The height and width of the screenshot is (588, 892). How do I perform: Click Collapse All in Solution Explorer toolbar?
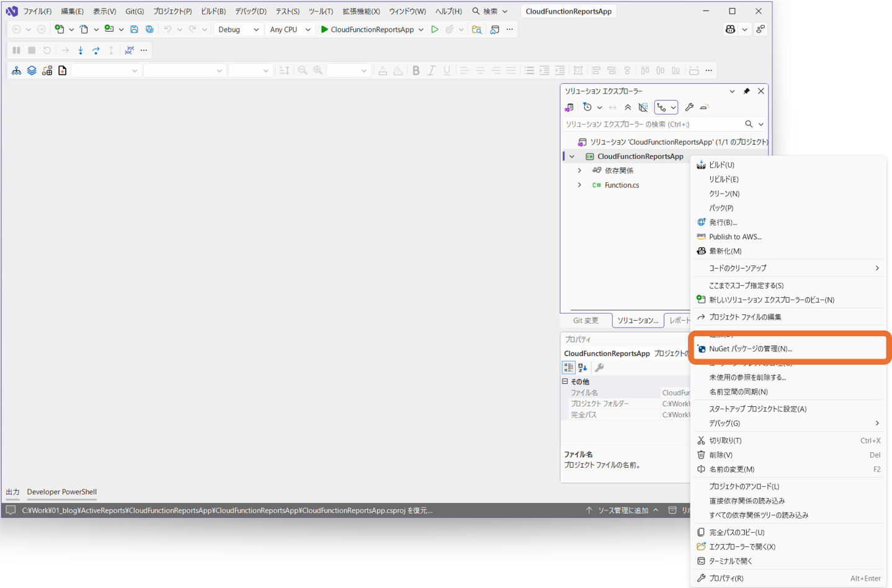pyautogui.click(x=628, y=107)
